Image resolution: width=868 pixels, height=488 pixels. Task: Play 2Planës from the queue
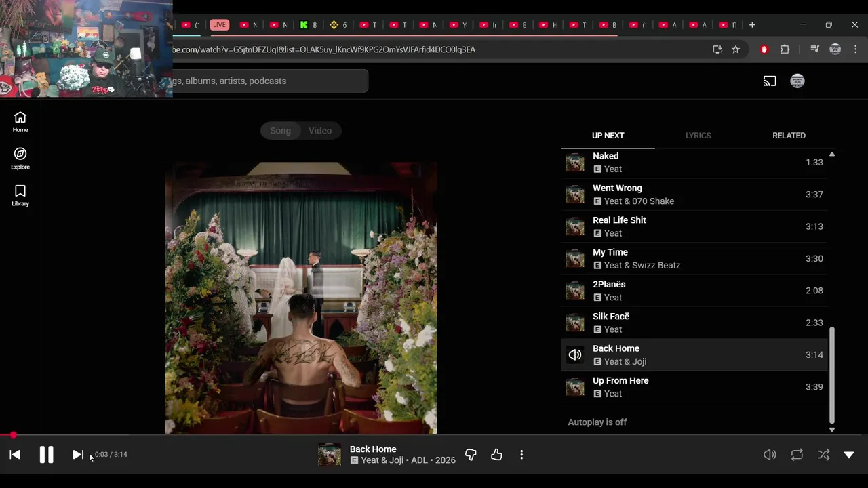(694, 291)
